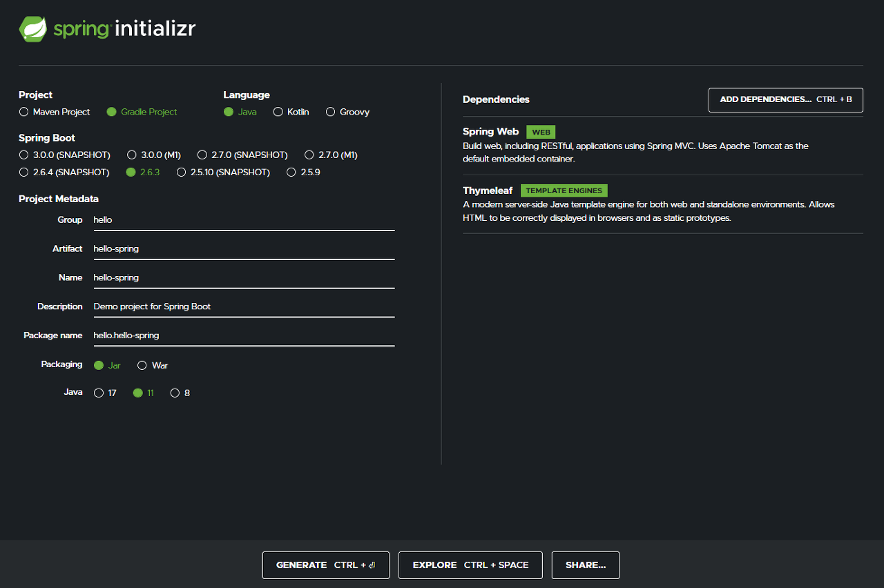Edit the Name input field
The width and height of the screenshot is (884, 588).
click(x=244, y=278)
